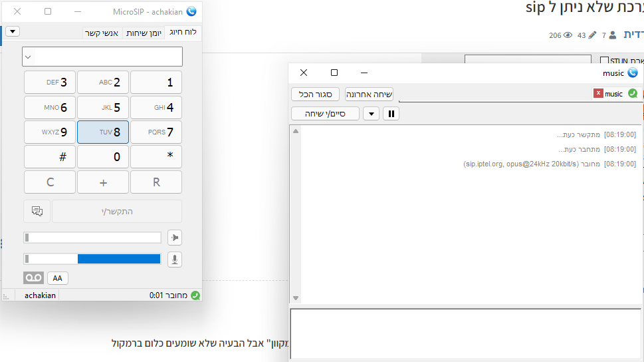Close the music call tab with red X

click(x=598, y=94)
